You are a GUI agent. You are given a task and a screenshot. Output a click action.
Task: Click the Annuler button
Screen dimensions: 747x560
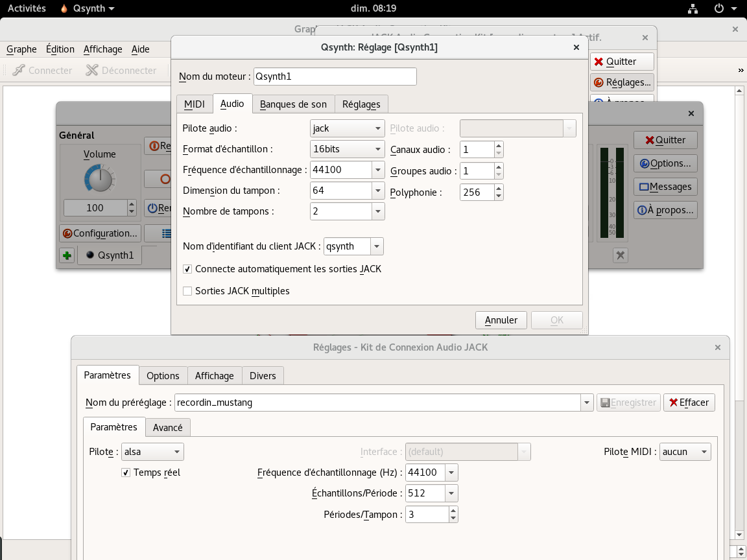(501, 320)
